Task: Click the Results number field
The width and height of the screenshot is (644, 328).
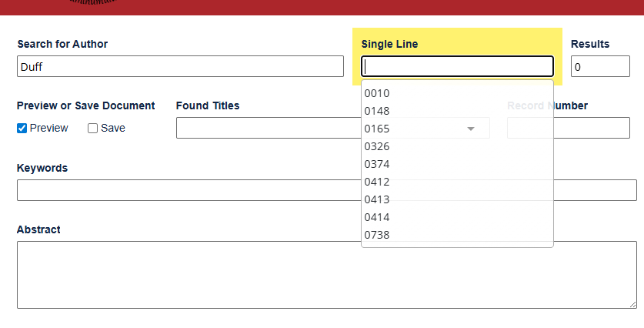Action: coord(600,66)
